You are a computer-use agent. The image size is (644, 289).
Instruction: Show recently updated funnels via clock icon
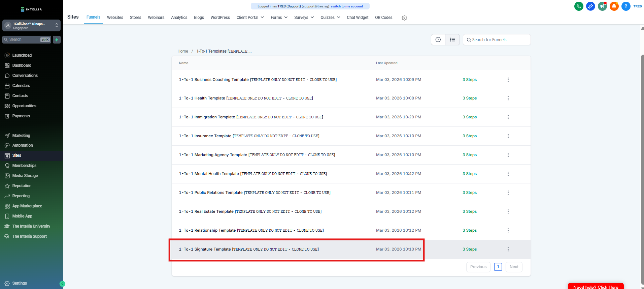pos(438,39)
